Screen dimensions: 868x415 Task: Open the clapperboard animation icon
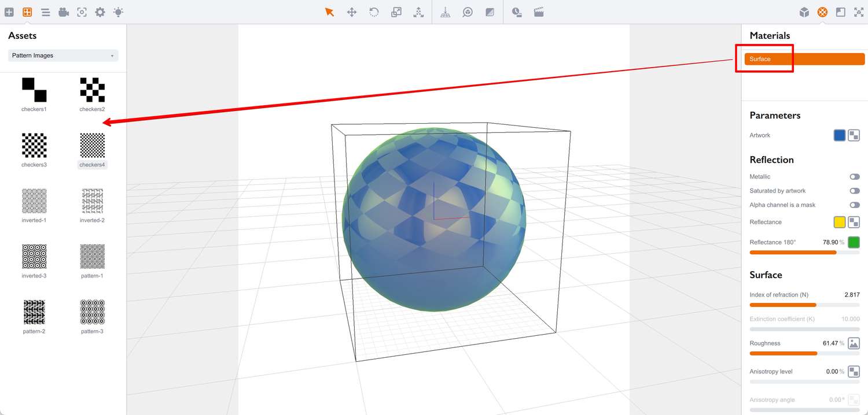539,12
